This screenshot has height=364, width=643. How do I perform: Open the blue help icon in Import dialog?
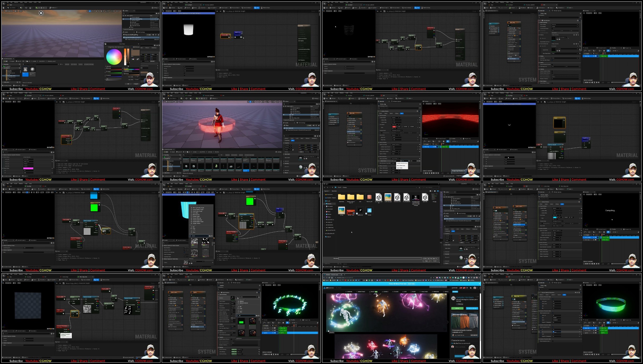tap(438, 191)
